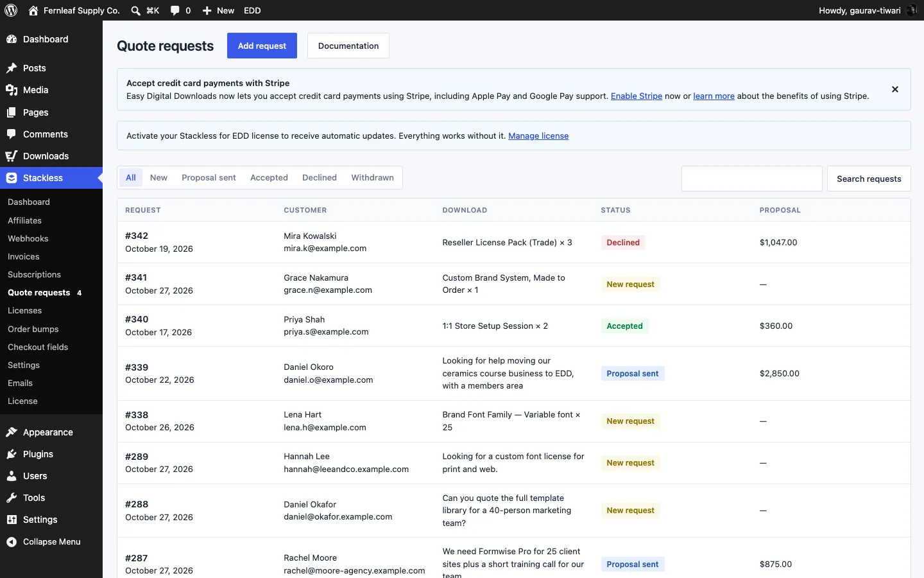This screenshot has height=578, width=924.
Task: Show Withdrawn requests tab
Action: click(x=372, y=178)
